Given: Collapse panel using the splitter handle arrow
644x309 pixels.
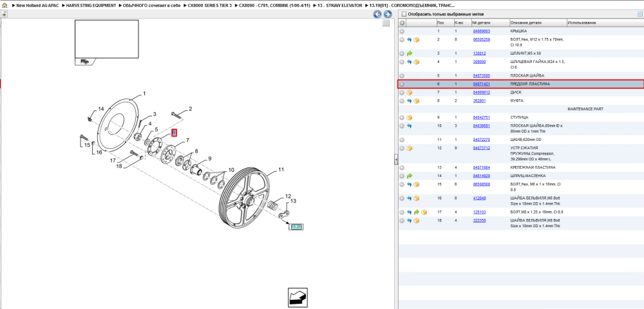Looking at the screenshot, I should [x=396, y=159].
